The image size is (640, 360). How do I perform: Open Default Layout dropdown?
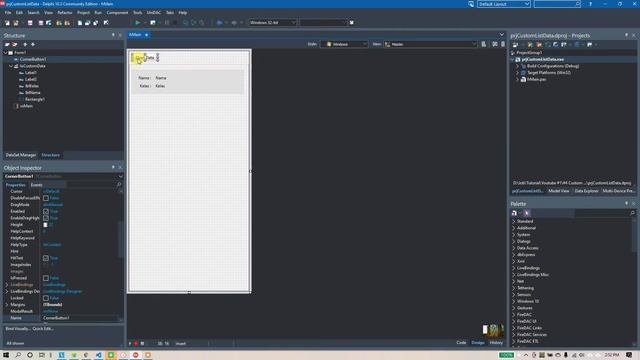504,4
